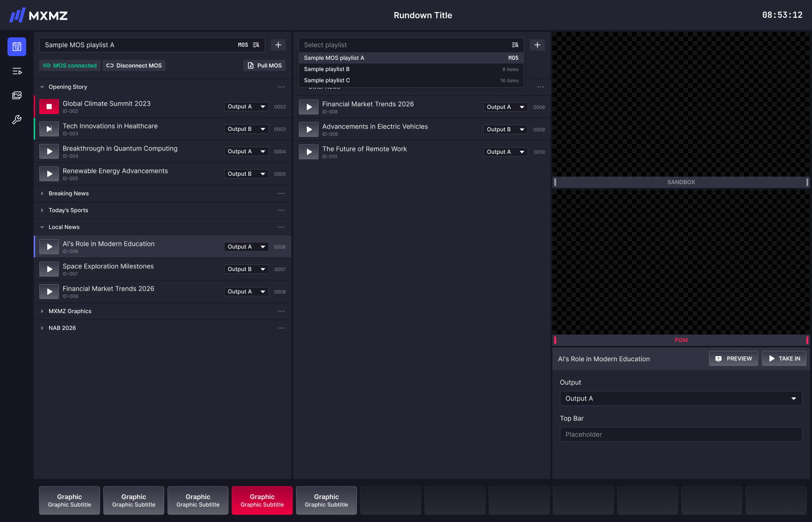Choose Sample playlist B from dropdown list

coord(411,69)
